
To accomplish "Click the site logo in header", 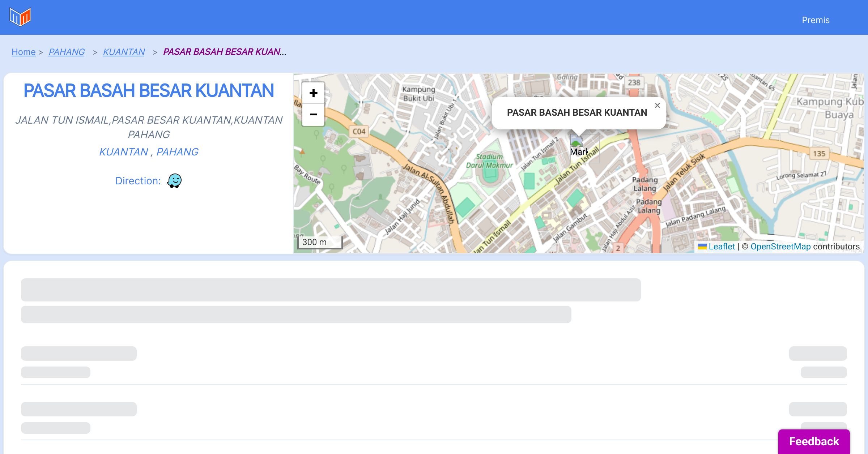I will [20, 17].
